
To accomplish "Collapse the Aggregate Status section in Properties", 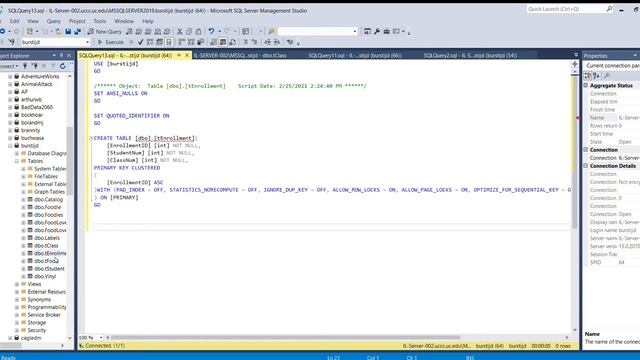I will pyautogui.click(x=586, y=85).
